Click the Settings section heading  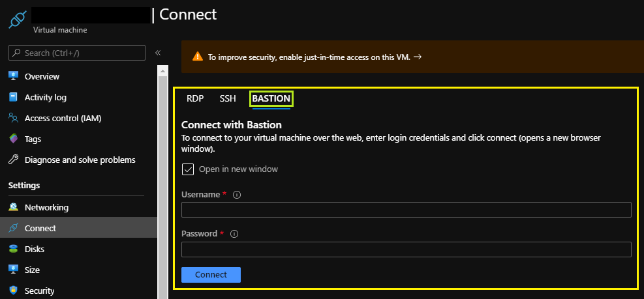24,186
